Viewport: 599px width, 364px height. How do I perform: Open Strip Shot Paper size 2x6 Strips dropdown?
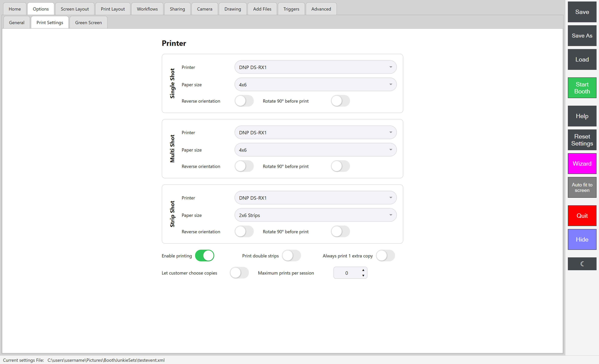[x=316, y=215]
